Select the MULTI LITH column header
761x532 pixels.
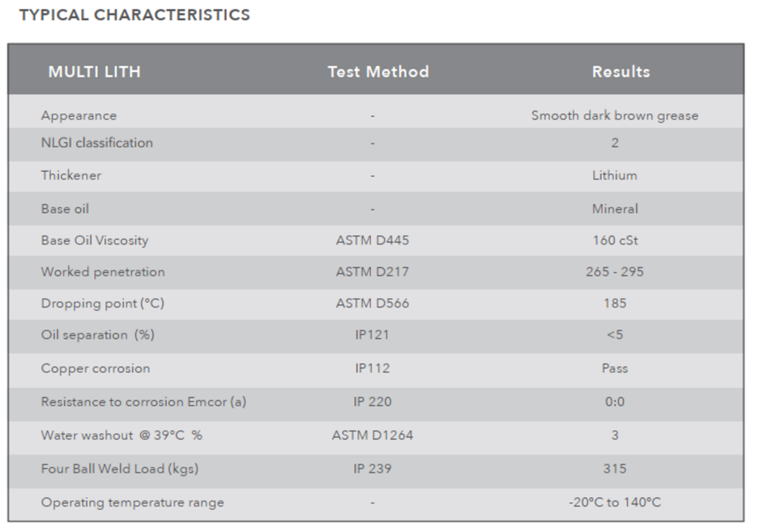pyautogui.click(x=94, y=72)
